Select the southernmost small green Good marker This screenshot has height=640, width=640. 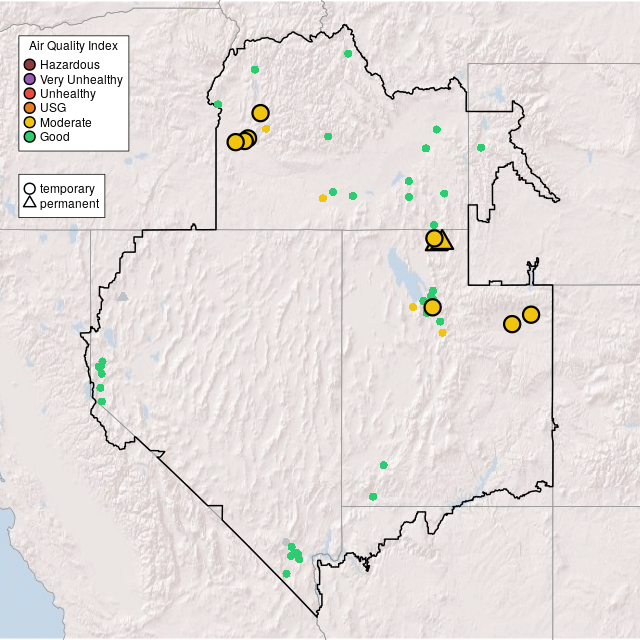coord(287,573)
